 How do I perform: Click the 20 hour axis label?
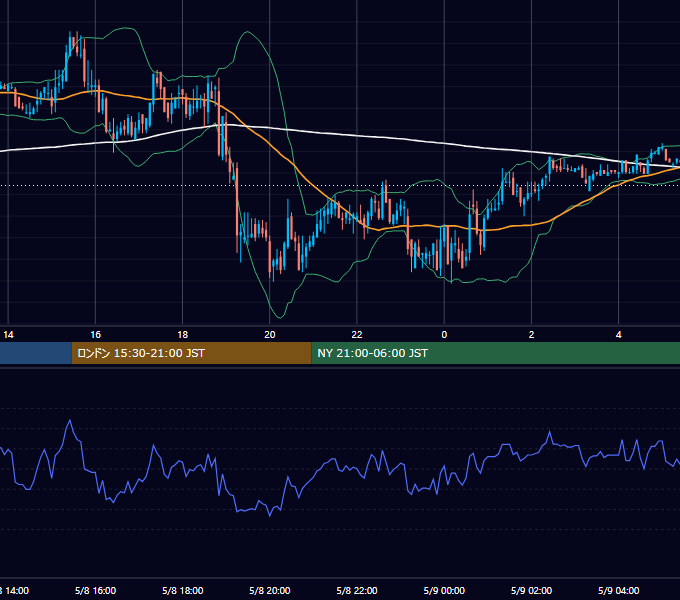click(270, 335)
